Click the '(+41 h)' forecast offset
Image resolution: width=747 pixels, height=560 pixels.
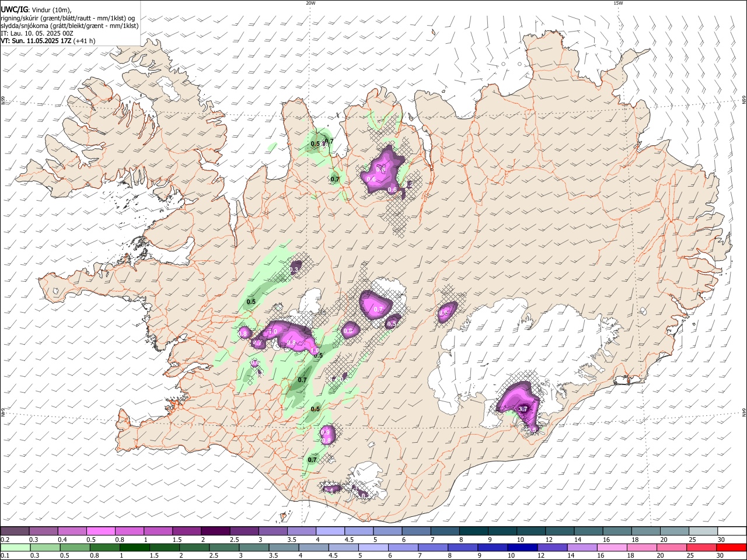click(x=85, y=41)
